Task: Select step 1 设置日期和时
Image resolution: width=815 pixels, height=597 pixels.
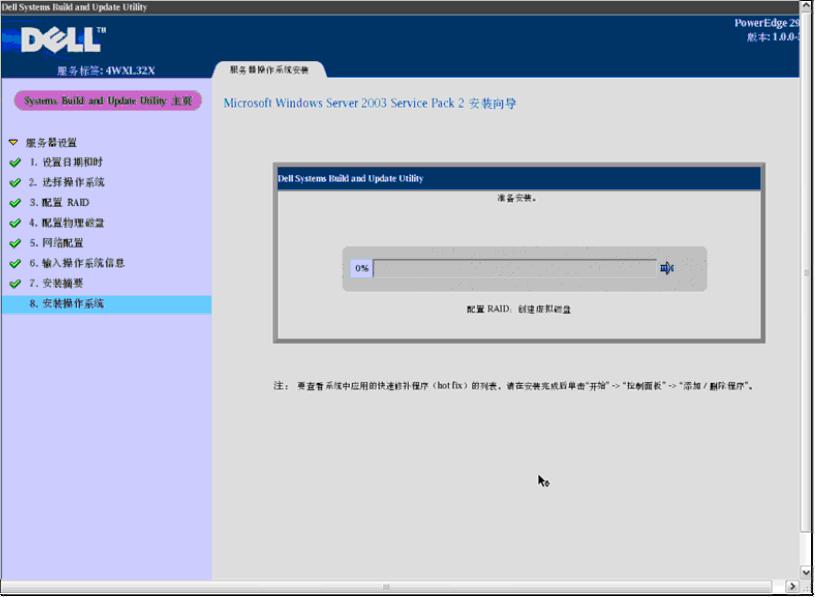Action: click(65, 162)
